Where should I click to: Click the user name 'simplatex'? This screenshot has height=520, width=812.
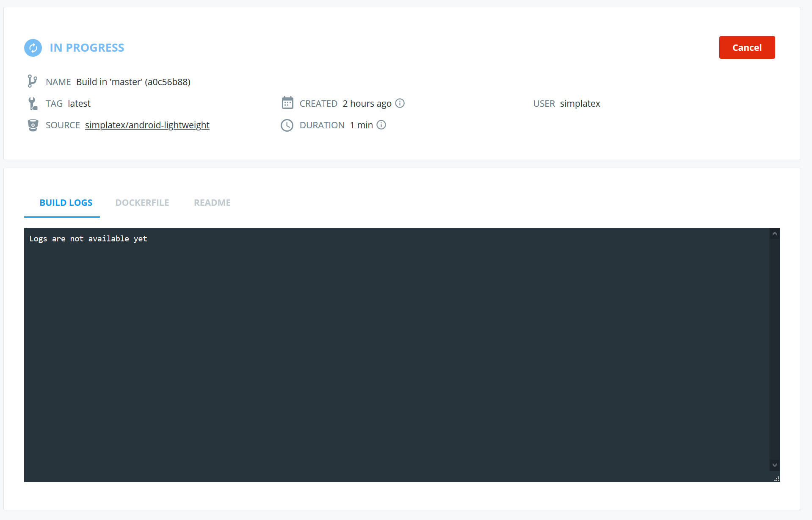coord(580,104)
